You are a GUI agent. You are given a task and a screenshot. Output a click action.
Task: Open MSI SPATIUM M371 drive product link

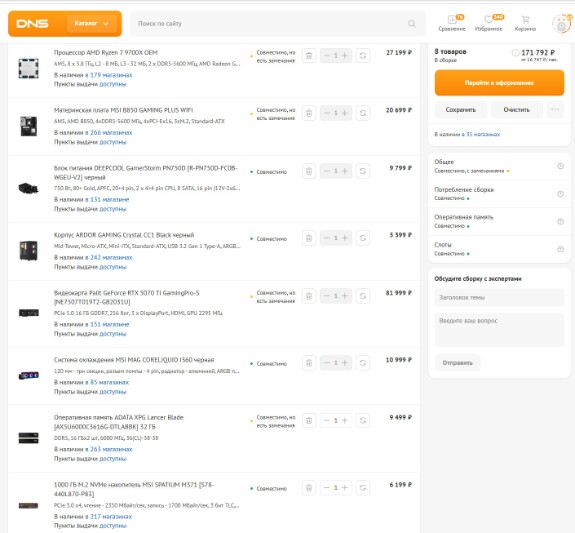point(134,489)
